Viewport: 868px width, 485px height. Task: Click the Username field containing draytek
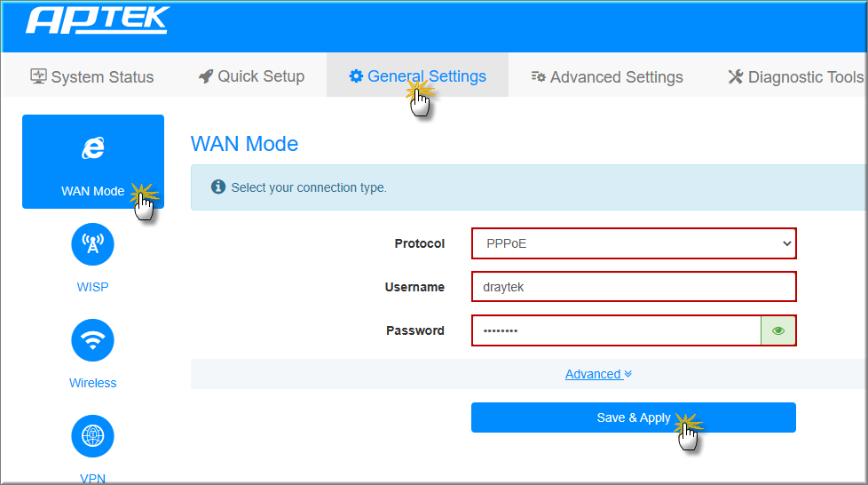(x=633, y=287)
